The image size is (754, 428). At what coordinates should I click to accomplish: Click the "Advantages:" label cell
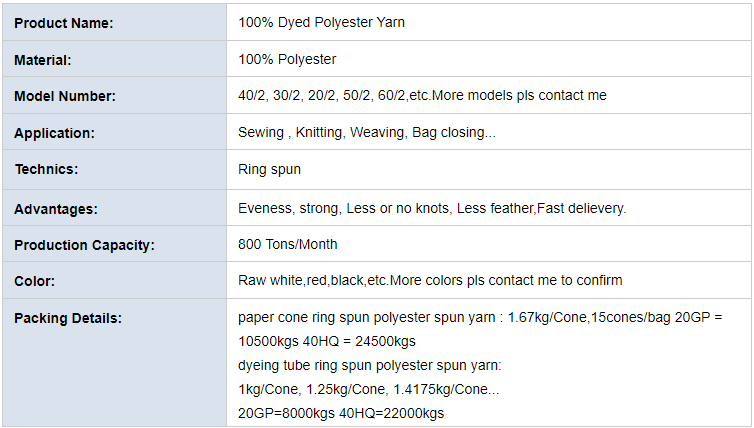point(56,209)
